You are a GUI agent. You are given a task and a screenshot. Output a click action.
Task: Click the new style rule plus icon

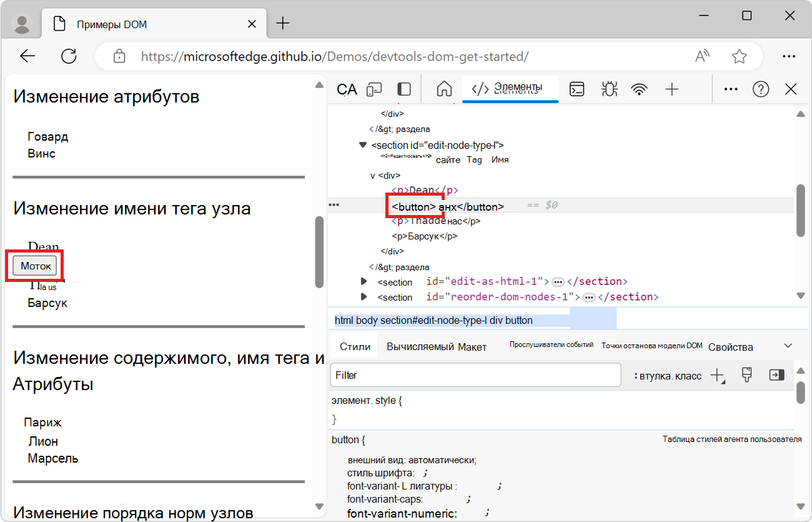tap(717, 375)
